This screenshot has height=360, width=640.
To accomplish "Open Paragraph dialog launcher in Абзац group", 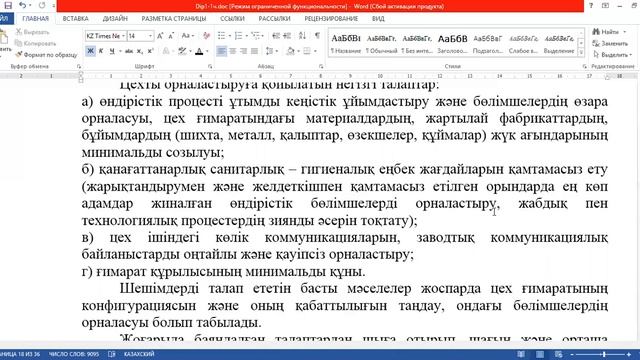I will point(321,66).
